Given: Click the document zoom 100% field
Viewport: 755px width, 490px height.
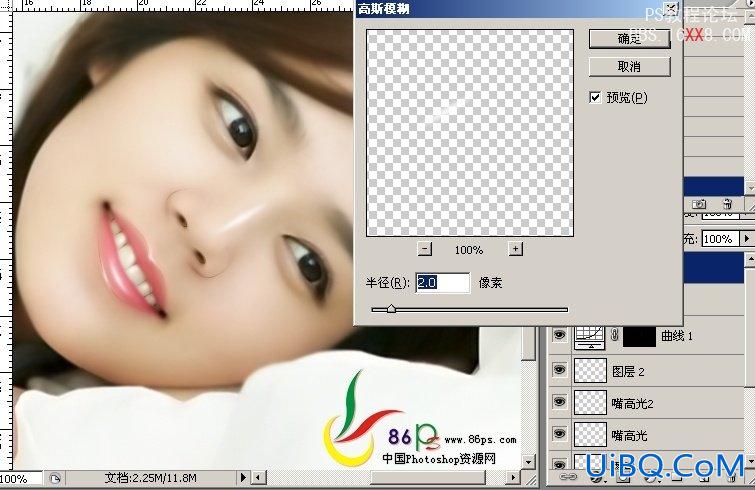Looking at the screenshot, I should 20,478.
